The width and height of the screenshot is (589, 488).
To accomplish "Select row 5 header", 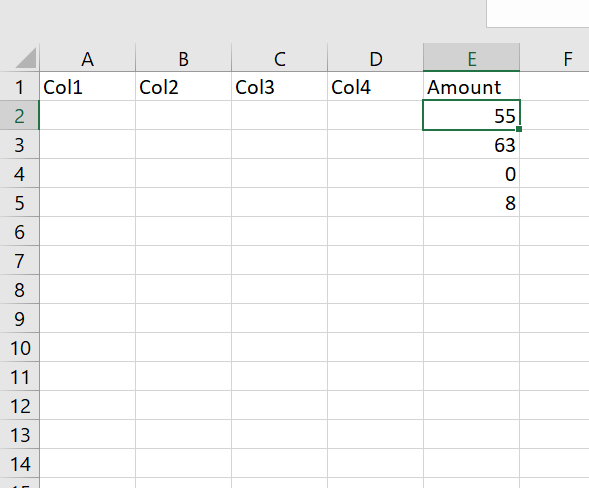I will click(20, 202).
